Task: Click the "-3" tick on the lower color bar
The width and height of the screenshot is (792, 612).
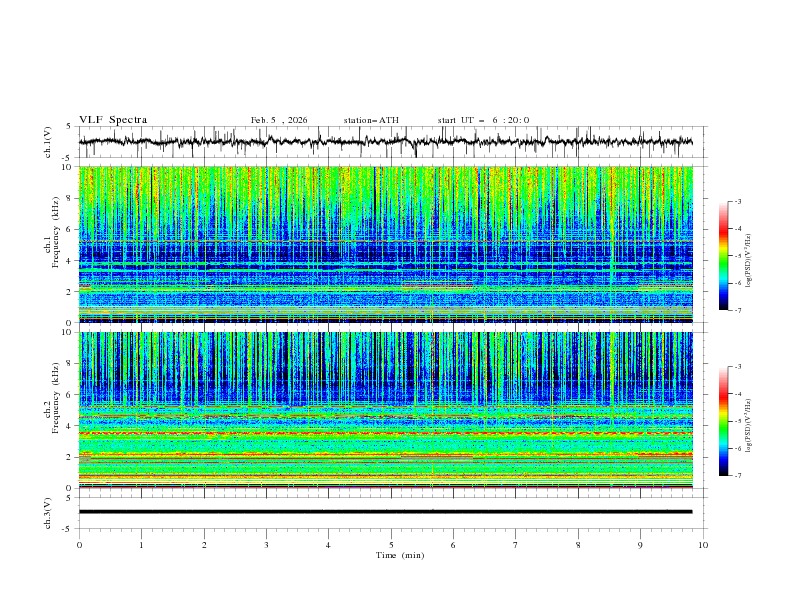Action: coord(737,367)
